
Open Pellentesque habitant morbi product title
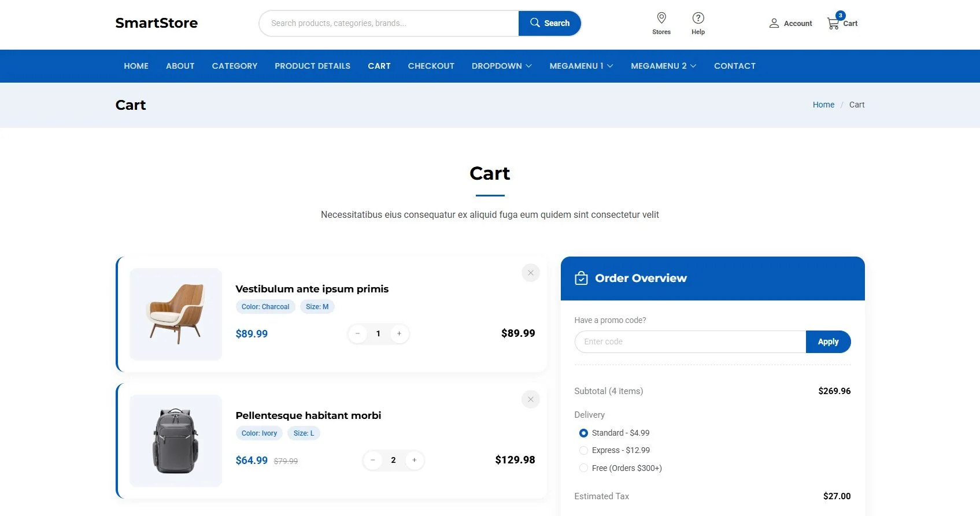pyautogui.click(x=308, y=415)
